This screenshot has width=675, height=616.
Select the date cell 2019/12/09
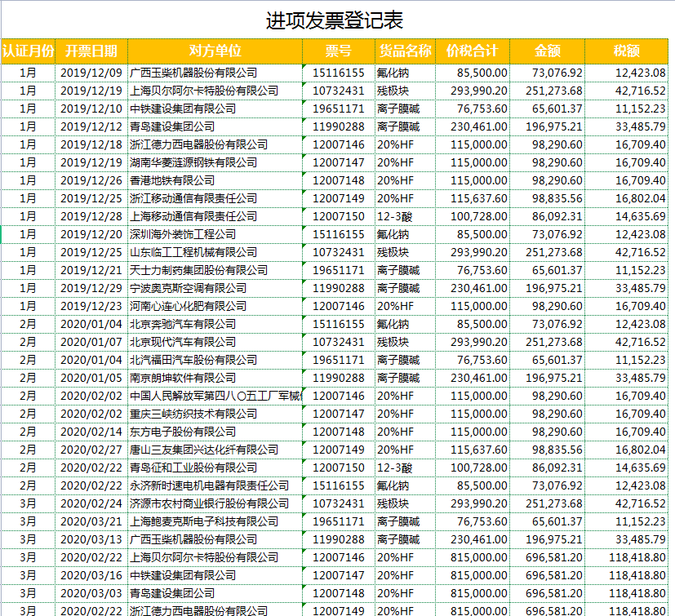point(90,72)
